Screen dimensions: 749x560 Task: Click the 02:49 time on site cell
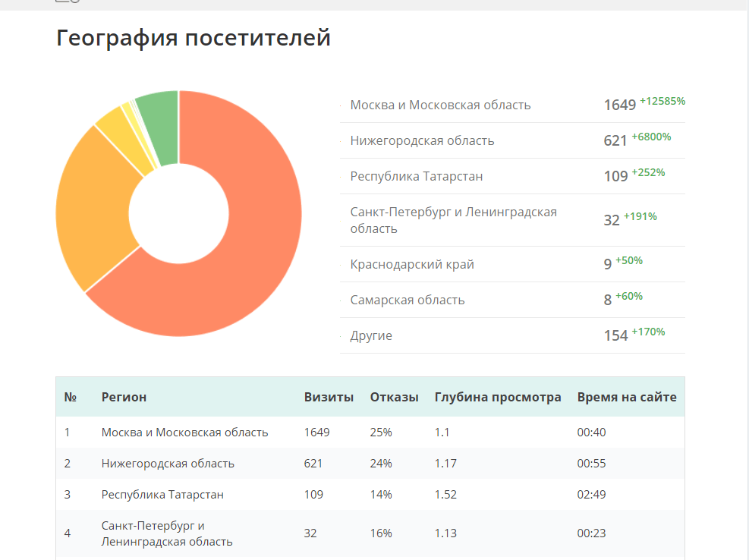point(591,495)
